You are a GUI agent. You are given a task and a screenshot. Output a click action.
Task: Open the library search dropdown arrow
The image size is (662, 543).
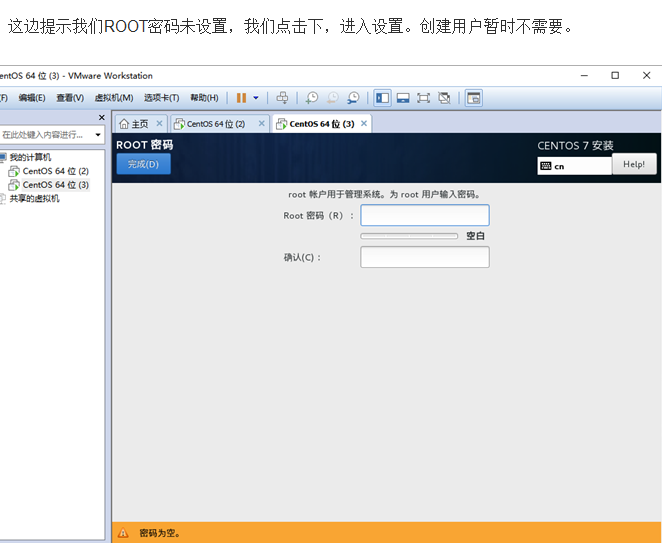click(x=98, y=135)
